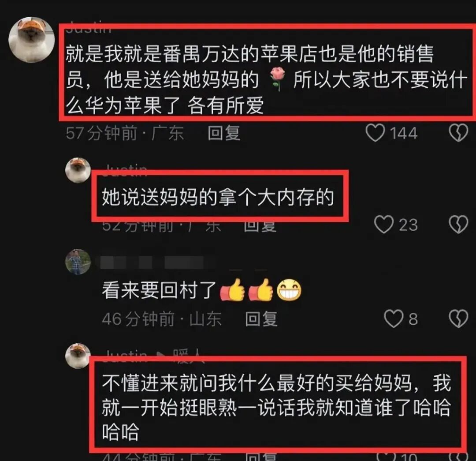The image size is (476, 461).
Task: Dislike the first comment with broken heart
Action: (458, 133)
